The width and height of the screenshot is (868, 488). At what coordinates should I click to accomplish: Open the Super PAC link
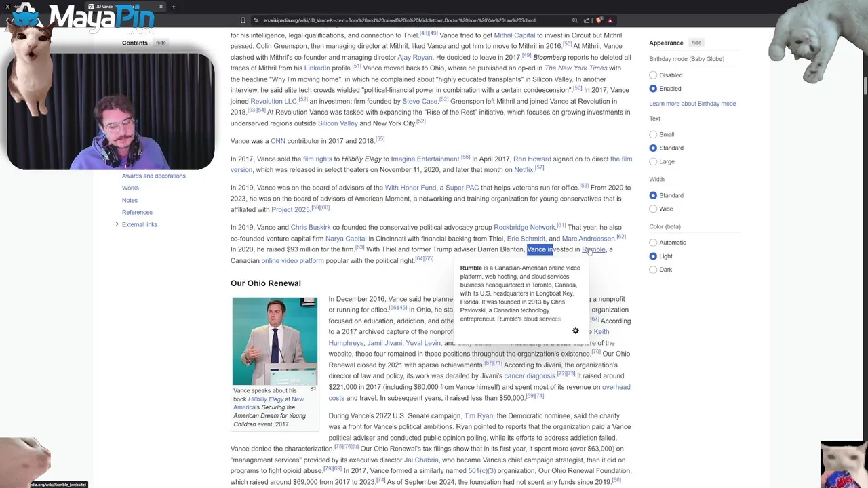click(462, 188)
